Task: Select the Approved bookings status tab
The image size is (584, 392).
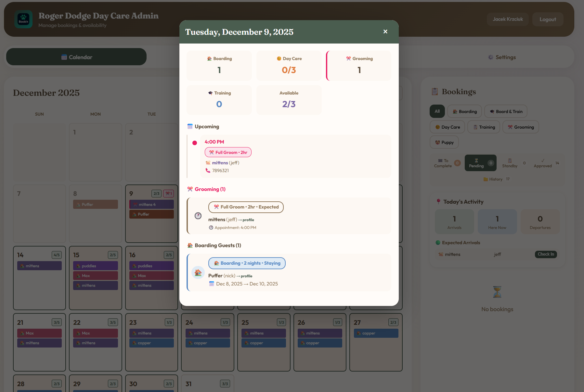Action: tap(542, 163)
